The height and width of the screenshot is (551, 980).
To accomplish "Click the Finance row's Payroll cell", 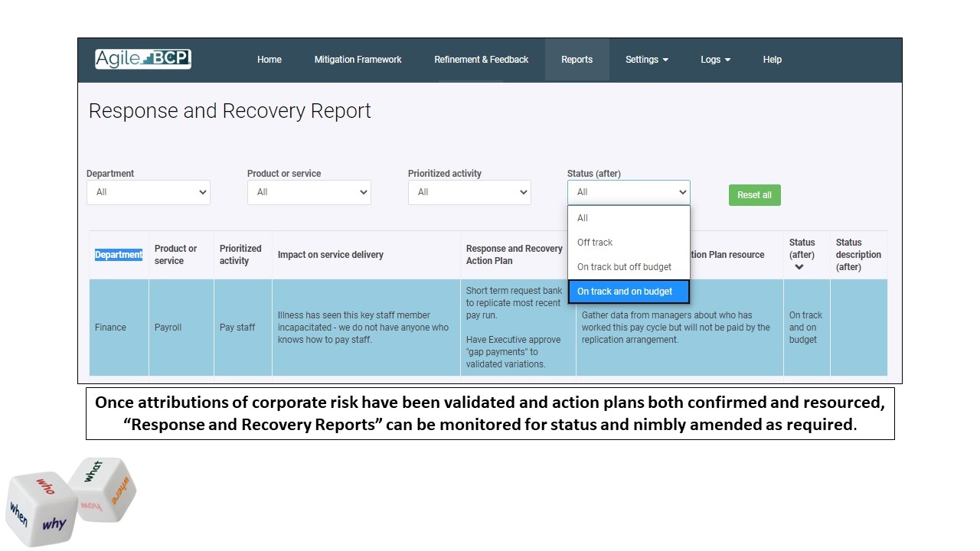I will (168, 328).
